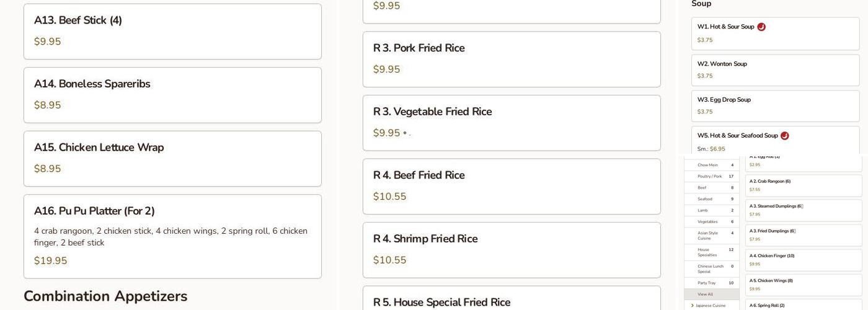Choose W3. Egg Drop Soup
This screenshot has width=868, height=310.
(x=775, y=105)
